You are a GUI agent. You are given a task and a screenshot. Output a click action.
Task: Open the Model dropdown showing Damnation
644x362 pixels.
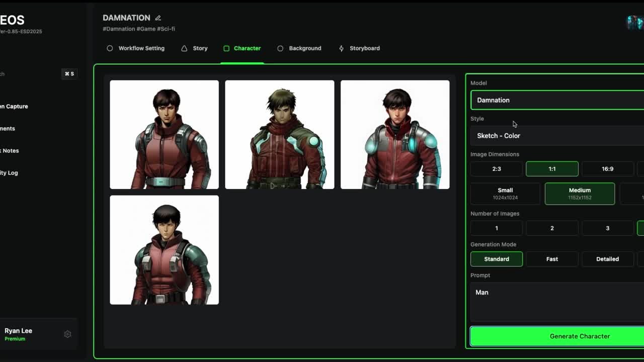557,100
